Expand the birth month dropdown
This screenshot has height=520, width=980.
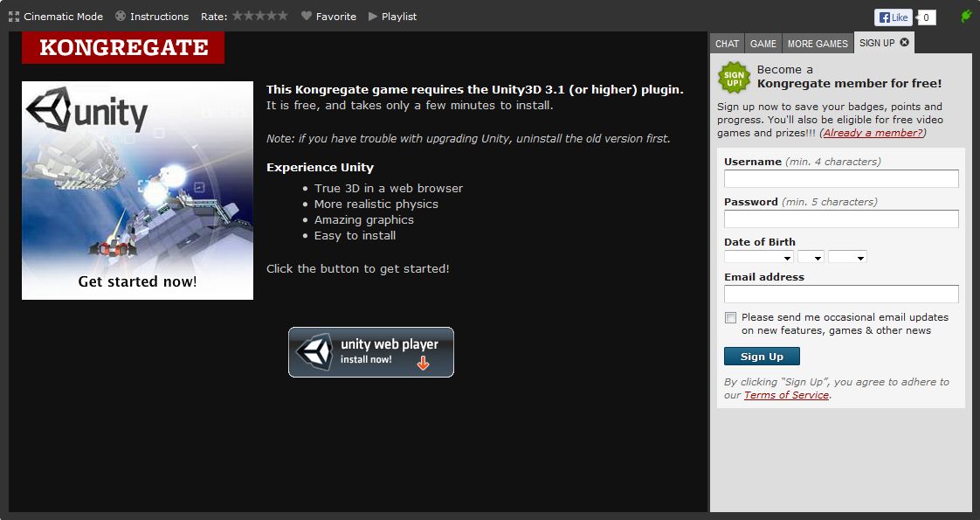[x=758, y=257]
